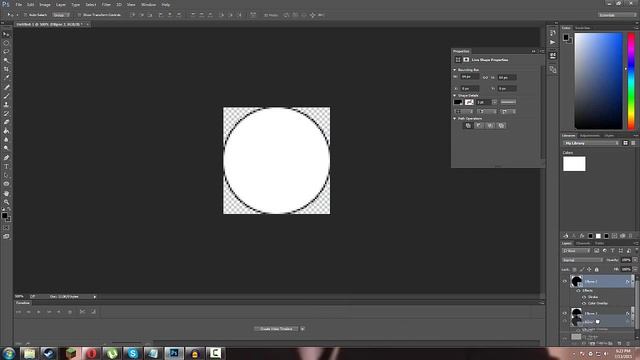Open the Layer menu

(x=61, y=4)
